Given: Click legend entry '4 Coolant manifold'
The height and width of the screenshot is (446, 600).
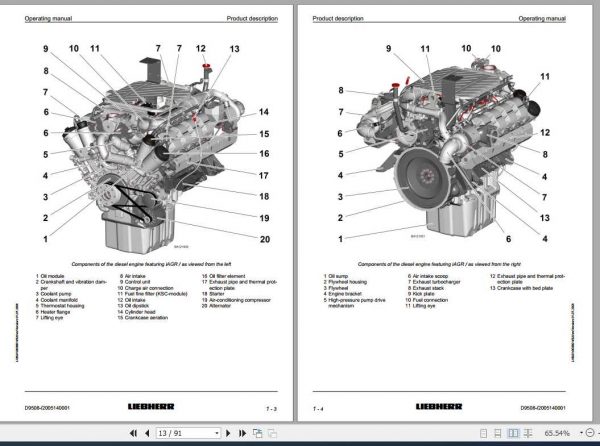Looking at the screenshot, I should [57, 300].
